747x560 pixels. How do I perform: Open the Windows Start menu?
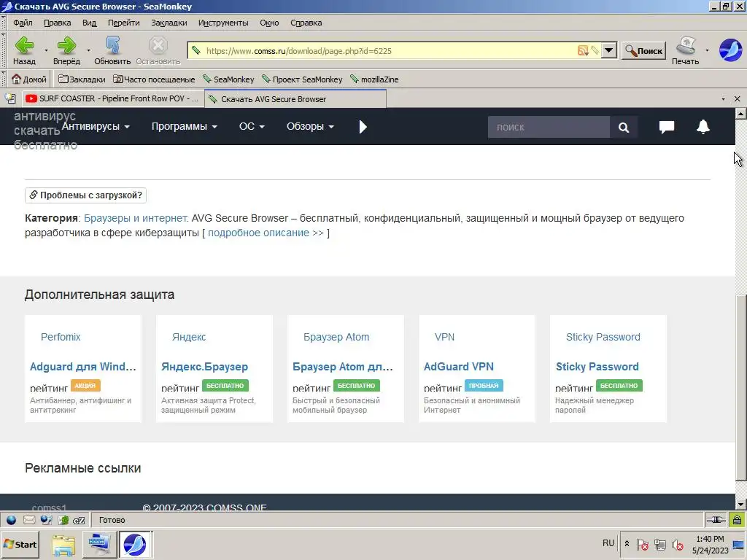pos(20,544)
